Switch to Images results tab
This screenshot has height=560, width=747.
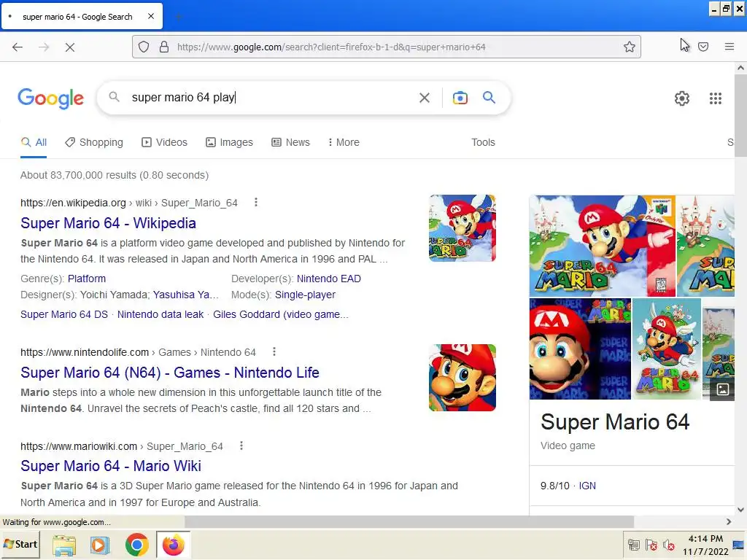point(229,142)
